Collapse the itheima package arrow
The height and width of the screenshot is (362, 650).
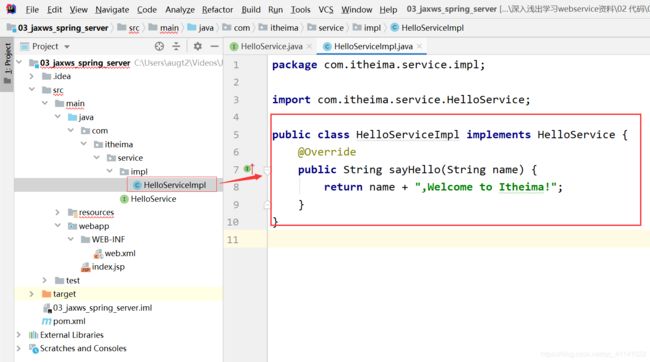[x=83, y=144]
